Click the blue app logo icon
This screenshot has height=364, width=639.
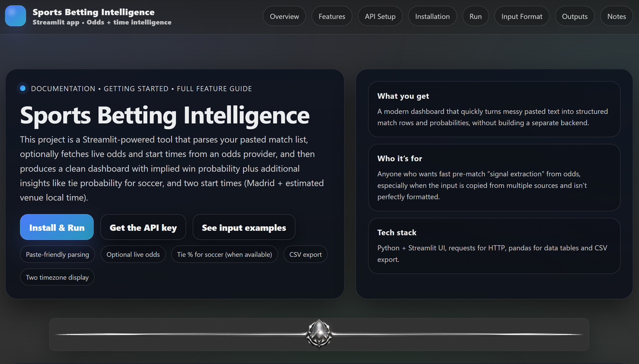(x=15, y=16)
